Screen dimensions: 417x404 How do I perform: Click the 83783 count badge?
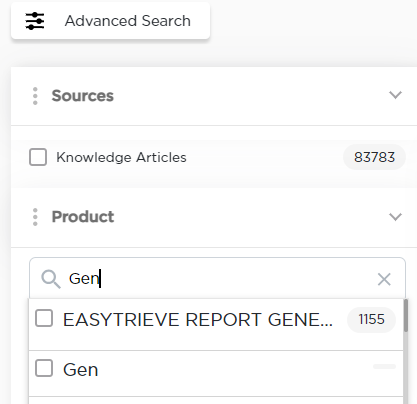[374, 157]
